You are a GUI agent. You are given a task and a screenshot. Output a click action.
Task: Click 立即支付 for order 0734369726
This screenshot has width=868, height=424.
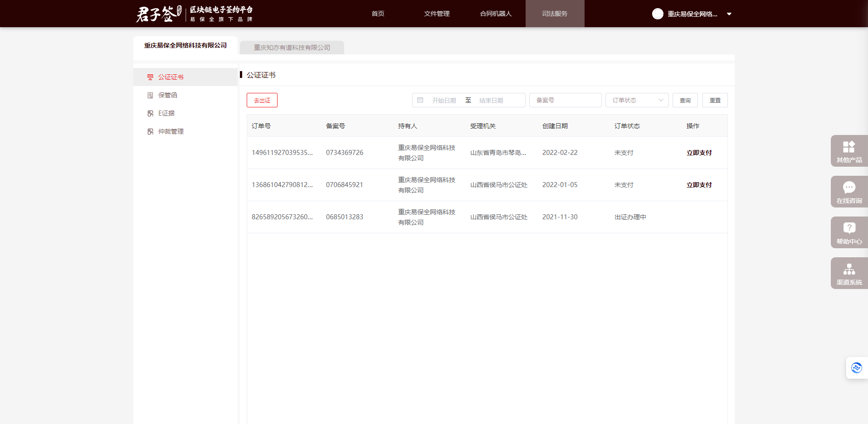tap(699, 153)
